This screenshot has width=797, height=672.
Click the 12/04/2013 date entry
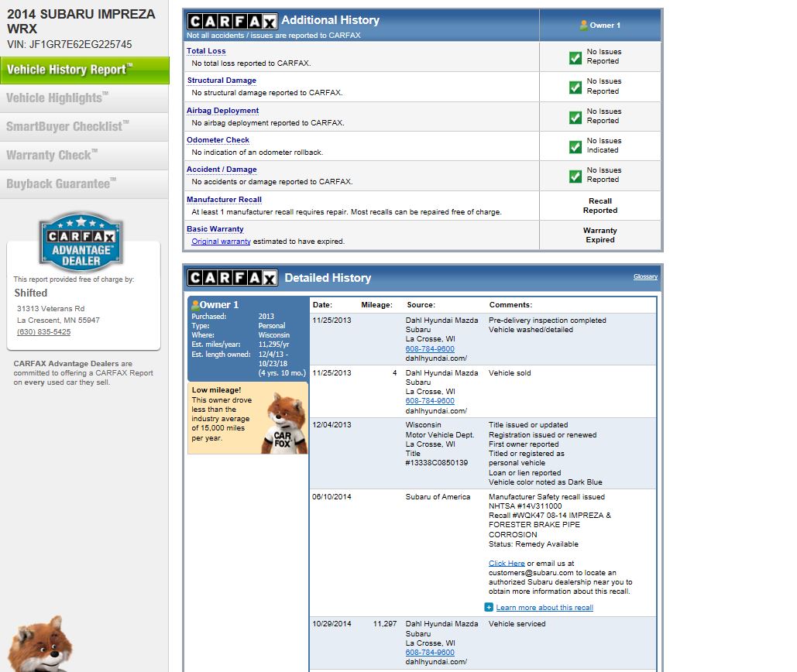332,424
